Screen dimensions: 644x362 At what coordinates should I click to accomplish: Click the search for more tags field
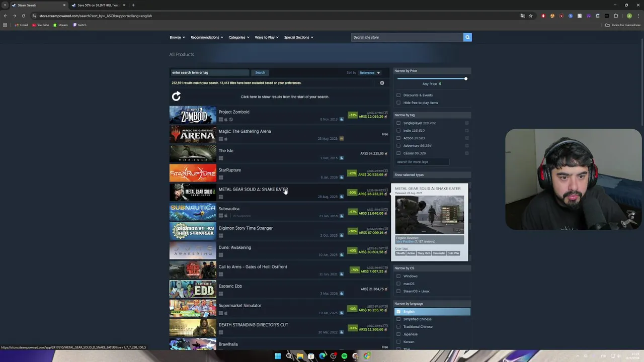pos(422,162)
